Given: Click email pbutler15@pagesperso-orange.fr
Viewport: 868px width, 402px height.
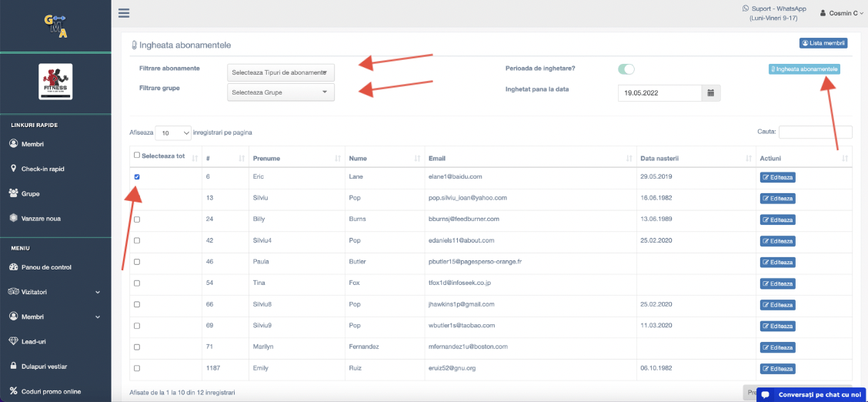Looking at the screenshot, I should [x=475, y=261].
